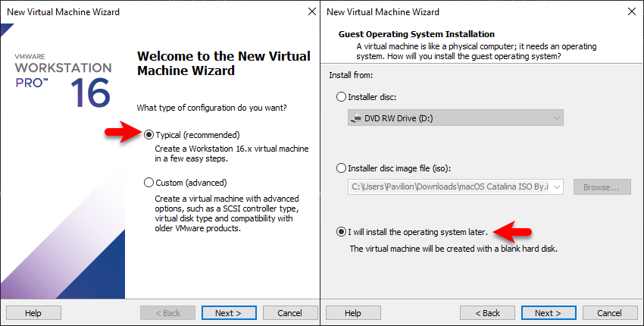Close the left New Virtual Machine Wizard window

pyautogui.click(x=312, y=11)
